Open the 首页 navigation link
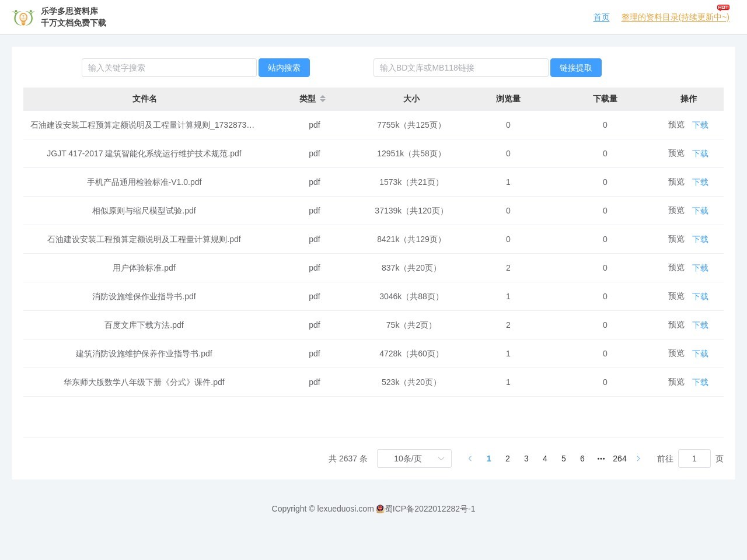 pyautogui.click(x=601, y=17)
